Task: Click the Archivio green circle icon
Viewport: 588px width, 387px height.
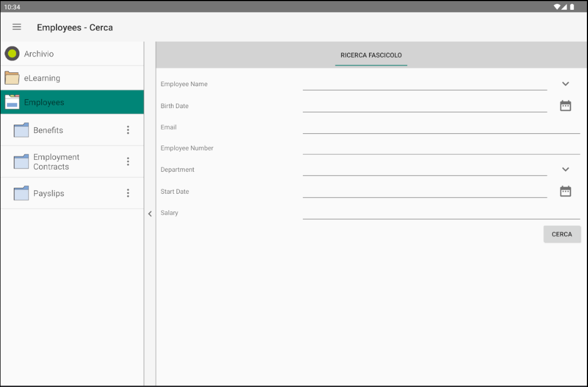Action: click(x=12, y=53)
